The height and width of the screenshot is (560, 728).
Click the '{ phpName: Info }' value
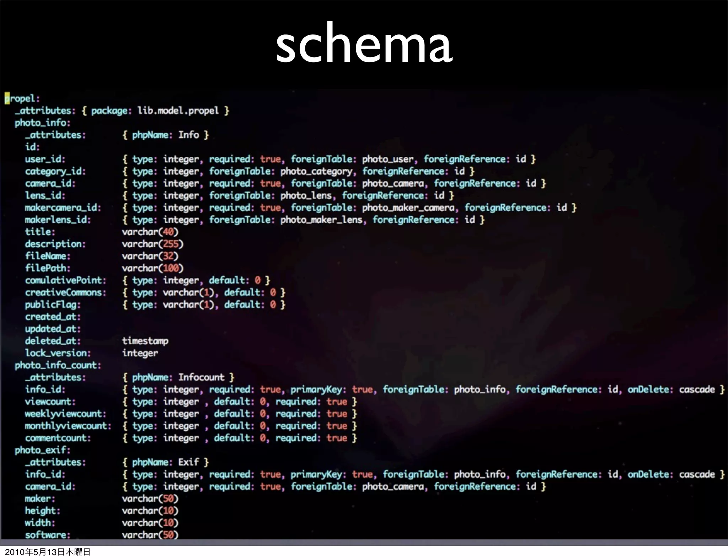[166, 135]
